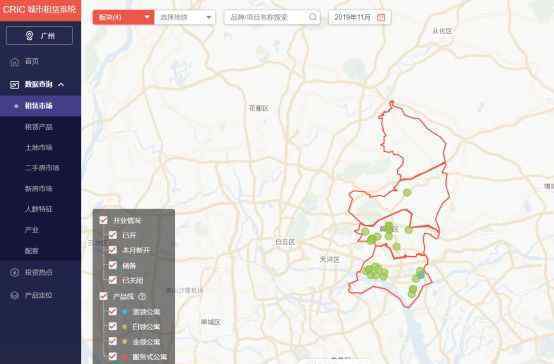Toggle the 产品线 group checkbox
The width and height of the screenshot is (554, 364).
(104, 296)
